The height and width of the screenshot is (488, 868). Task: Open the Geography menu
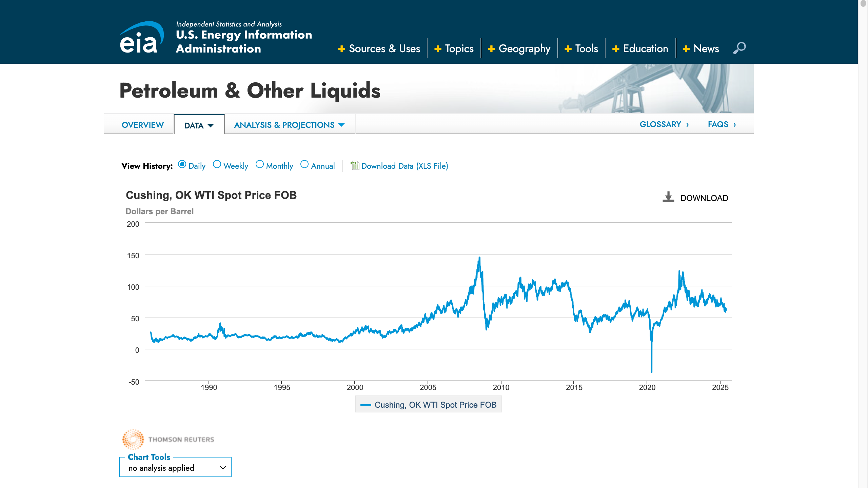[x=524, y=48]
